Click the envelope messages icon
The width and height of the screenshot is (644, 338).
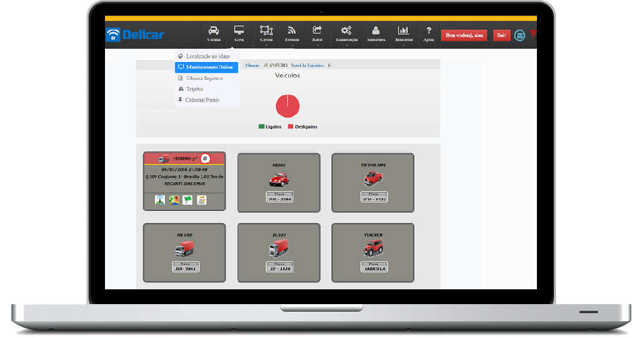coord(519,35)
